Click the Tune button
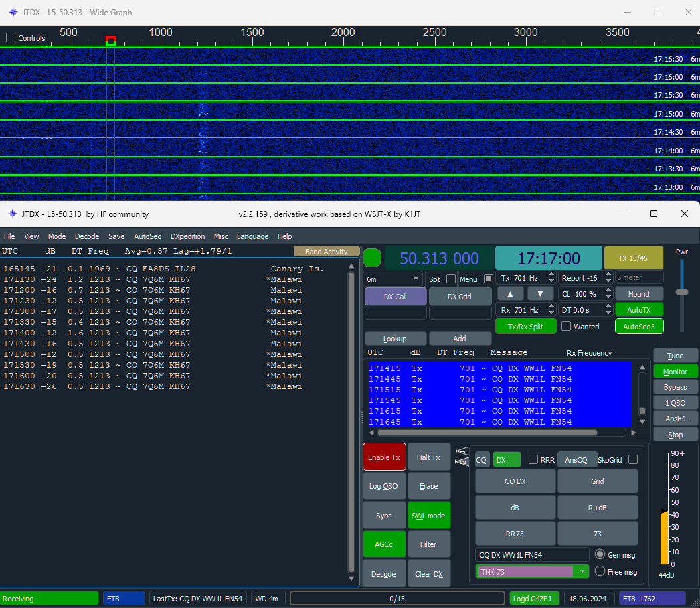 [675, 356]
